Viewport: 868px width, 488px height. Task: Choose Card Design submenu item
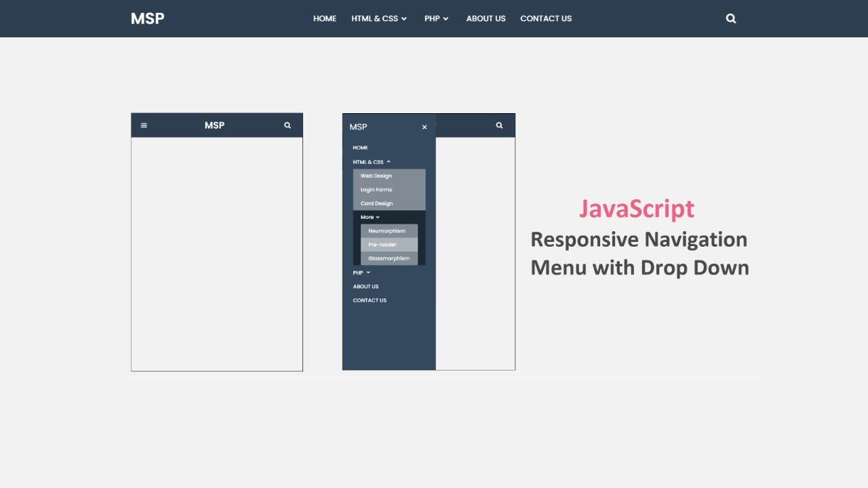coord(389,203)
